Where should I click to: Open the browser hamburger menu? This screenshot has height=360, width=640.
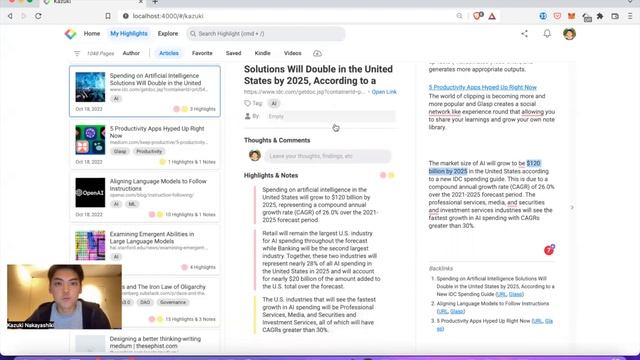(630, 16)
